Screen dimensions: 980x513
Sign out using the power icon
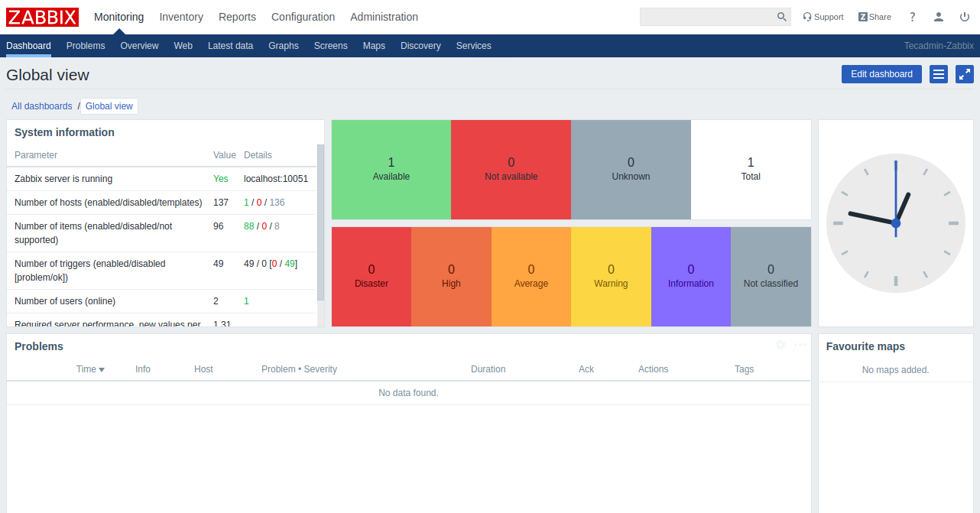point(965,17)
